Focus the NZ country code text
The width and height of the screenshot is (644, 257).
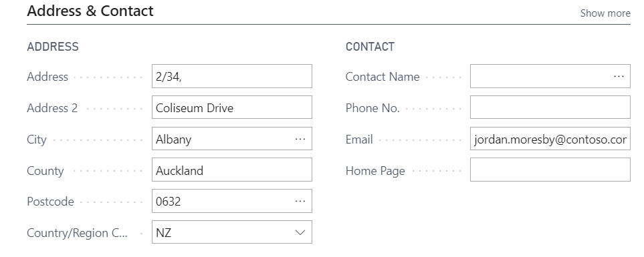(x=163, y=233)
